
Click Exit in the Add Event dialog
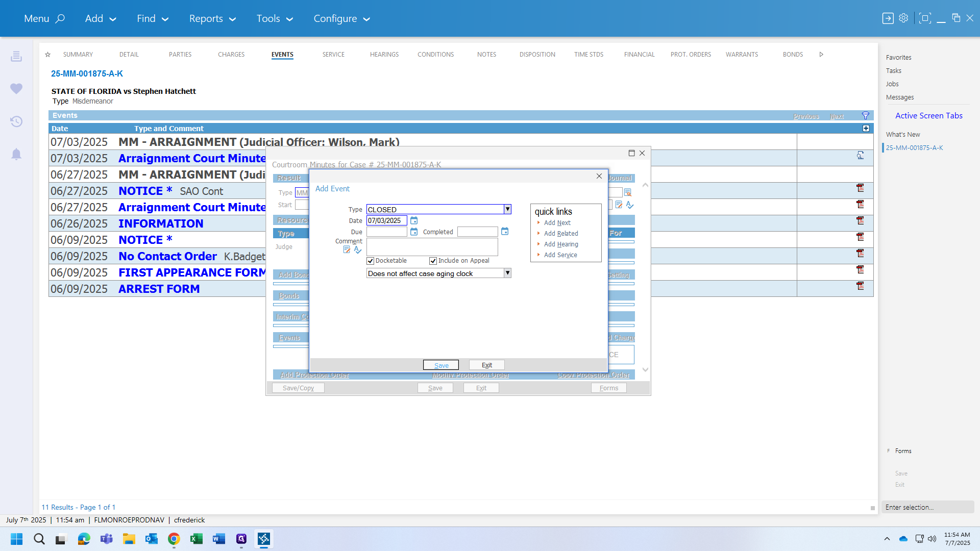pyautogui.click(x=487, y=365)
